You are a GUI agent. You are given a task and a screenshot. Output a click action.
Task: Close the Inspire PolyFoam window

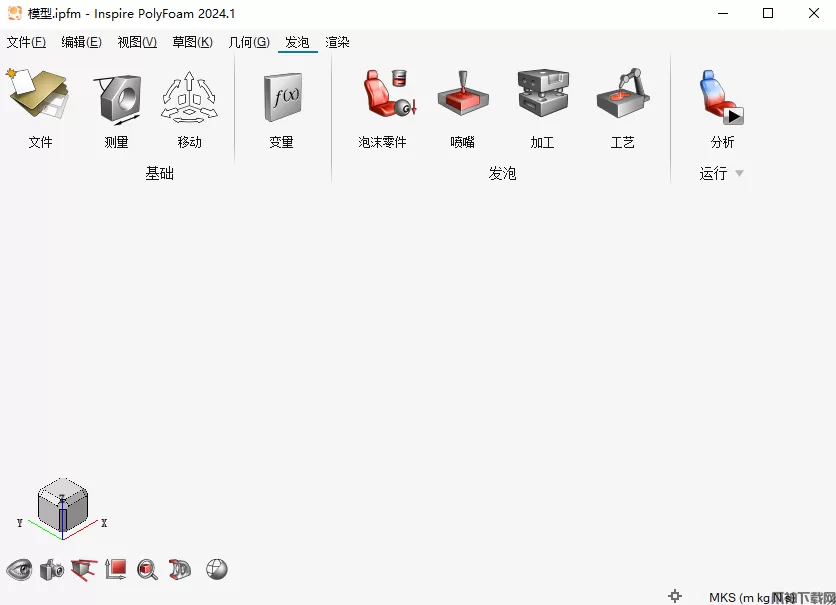tap(814, 13)
